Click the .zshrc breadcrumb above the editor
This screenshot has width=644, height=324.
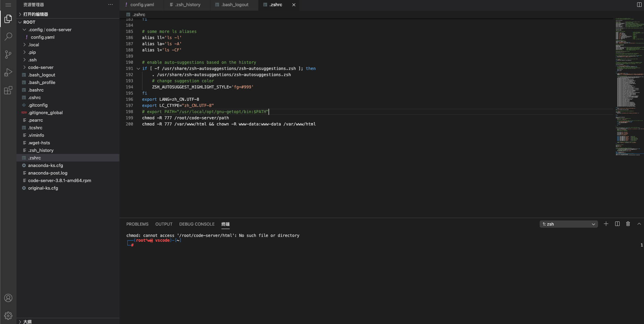(136, 14)
